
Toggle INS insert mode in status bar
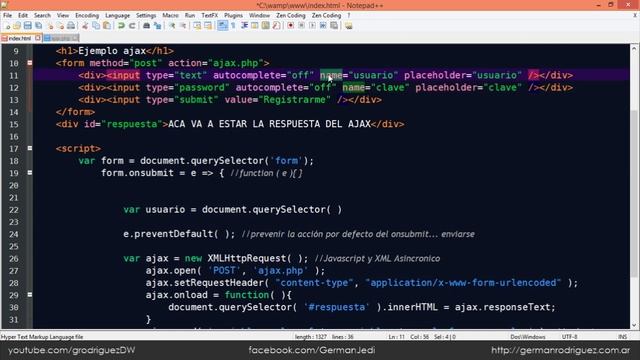tap(622, 337)
